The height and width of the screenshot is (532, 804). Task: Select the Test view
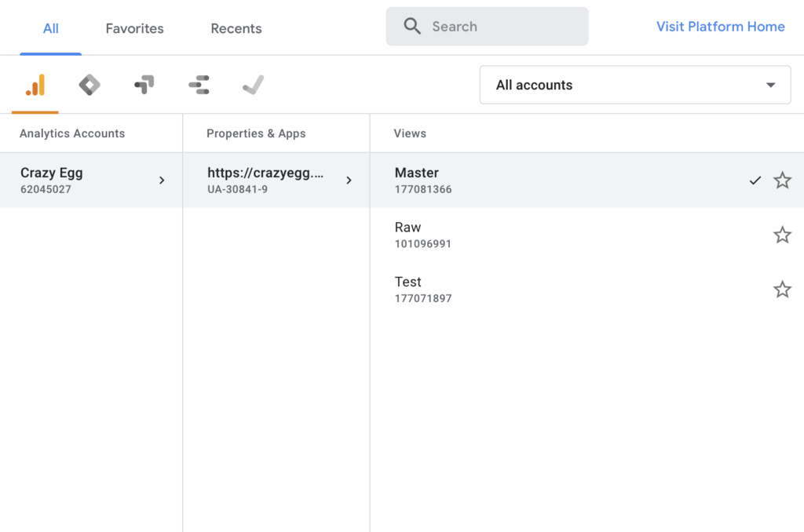(x=587, y=290)
